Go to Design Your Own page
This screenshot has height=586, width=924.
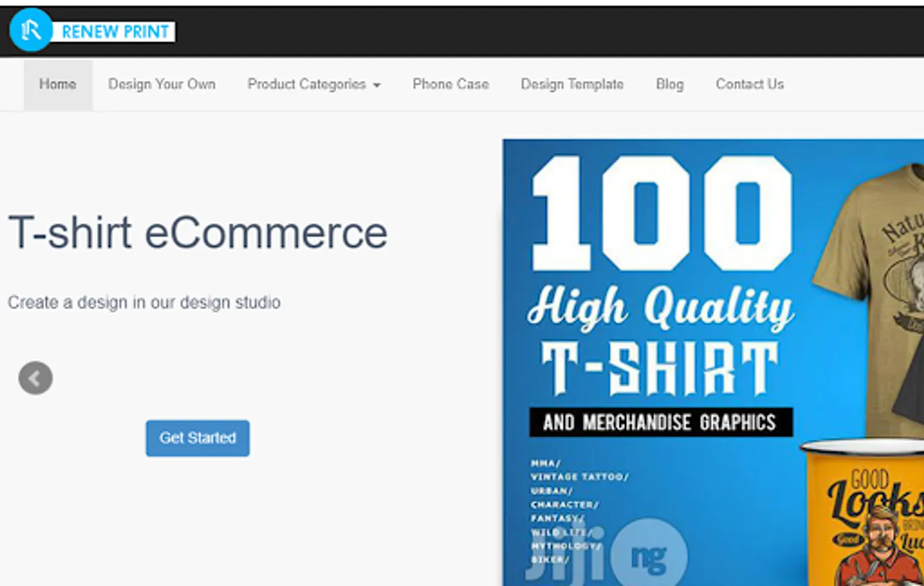click(x=162, y=85)
